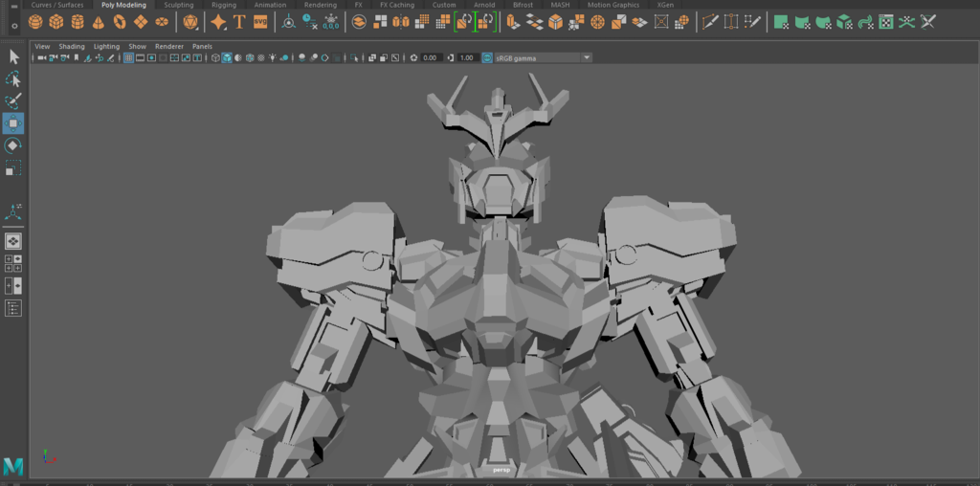Apply Planar UV mapping from shelf
Viewport: 980px width, 486px height.
tap(781, 23)
